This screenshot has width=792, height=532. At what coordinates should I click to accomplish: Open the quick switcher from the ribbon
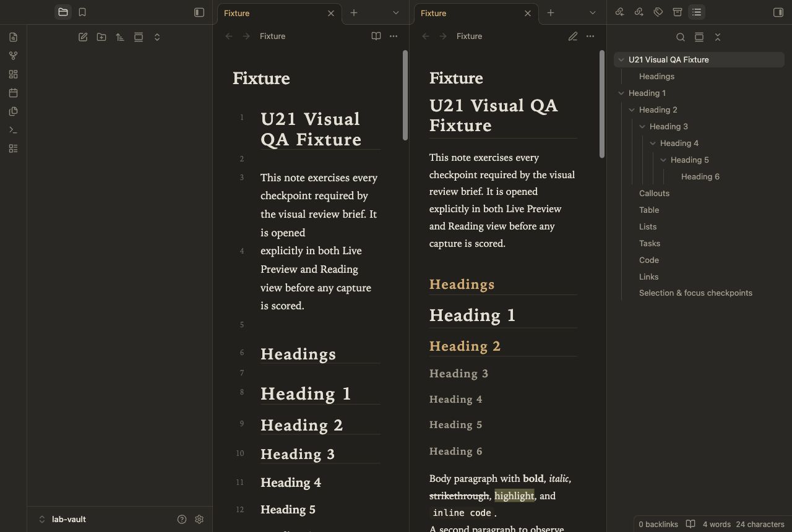[x=13, y=37]
